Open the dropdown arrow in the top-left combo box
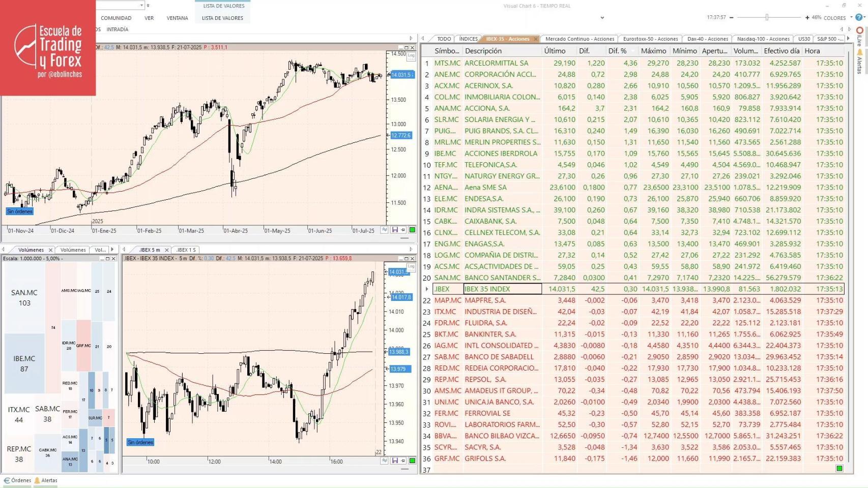The width and height of the screenshot is (868, 488). click(141, 5)
